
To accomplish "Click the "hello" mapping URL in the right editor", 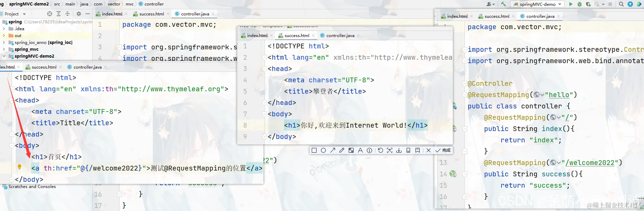I will pos(559,95).
